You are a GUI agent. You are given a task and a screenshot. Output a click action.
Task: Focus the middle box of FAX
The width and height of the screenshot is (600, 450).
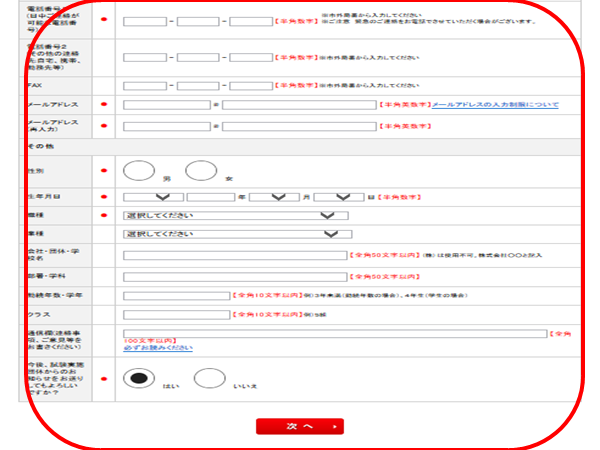pyautogui.click(x=198, y=85)
